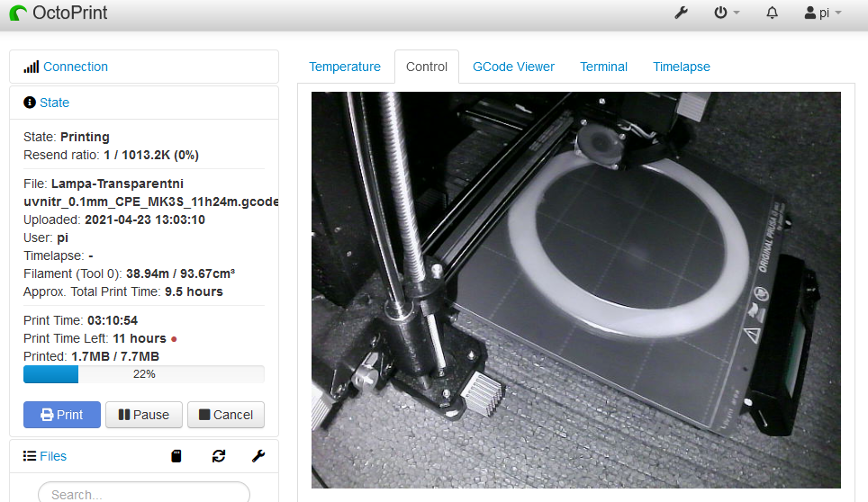Open the Terminal tab
The image size is (868, 502).
tap(603, 67)
